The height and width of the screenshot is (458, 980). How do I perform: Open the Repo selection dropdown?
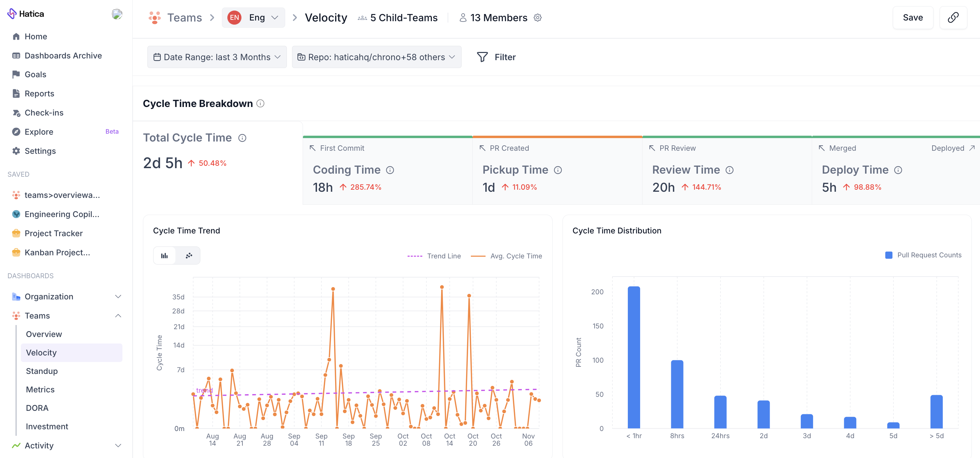376,57
